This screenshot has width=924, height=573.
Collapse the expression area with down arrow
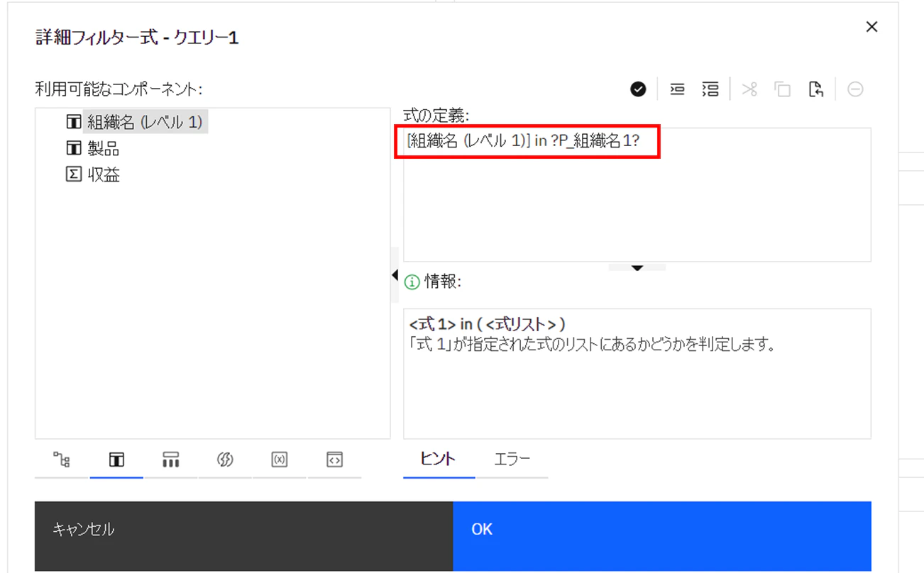click(637, 267)
